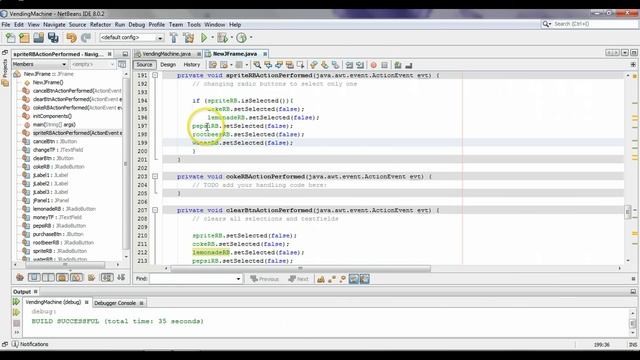This screenshot has height=360, width=640.
Task: Click the New File toolbar icon
Action: (x=11, y=38)
